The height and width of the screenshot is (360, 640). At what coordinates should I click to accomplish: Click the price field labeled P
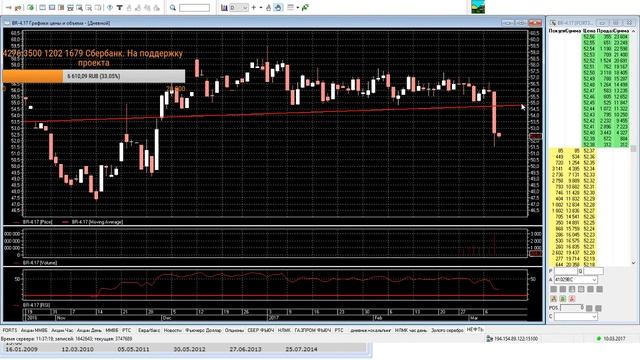(566, 271)
